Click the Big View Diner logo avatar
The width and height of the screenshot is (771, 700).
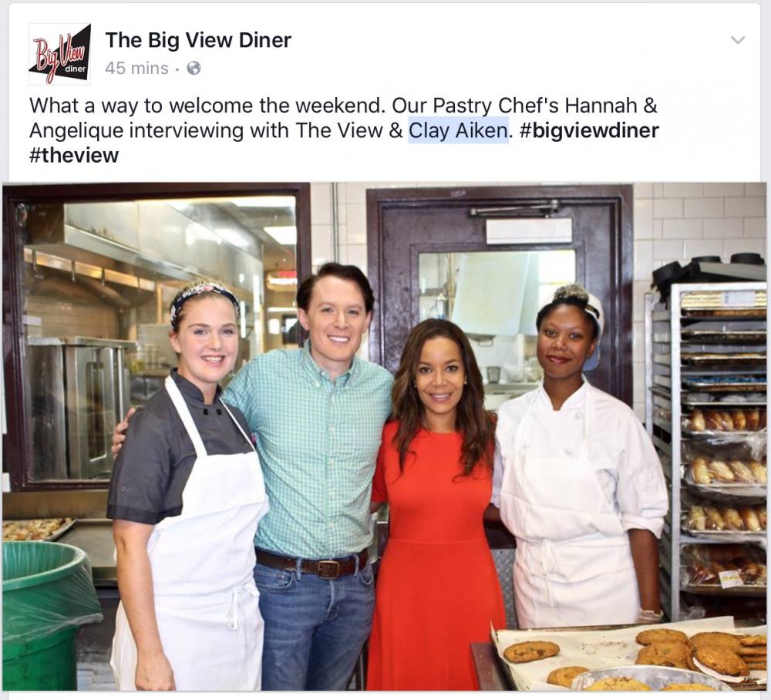pos(59,54)
